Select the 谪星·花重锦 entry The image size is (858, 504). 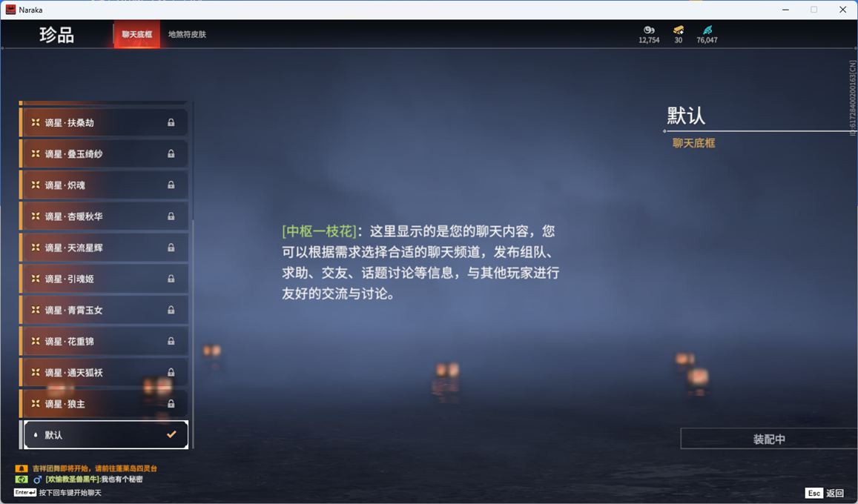[x=105, y=340]
